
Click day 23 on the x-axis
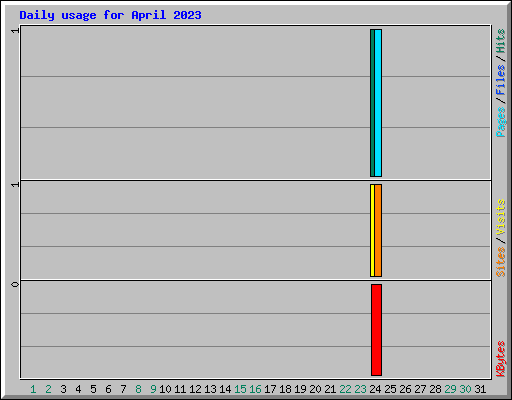(360, 389)
